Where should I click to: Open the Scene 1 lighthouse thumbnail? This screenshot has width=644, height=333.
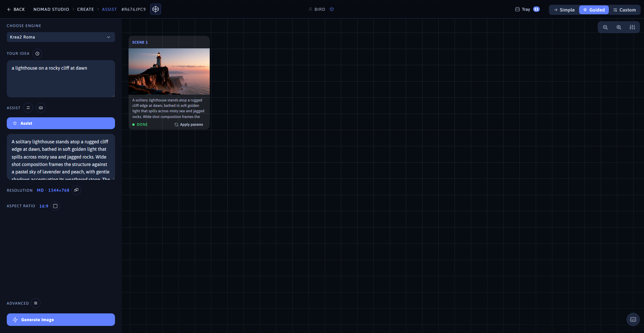(169, 71)
